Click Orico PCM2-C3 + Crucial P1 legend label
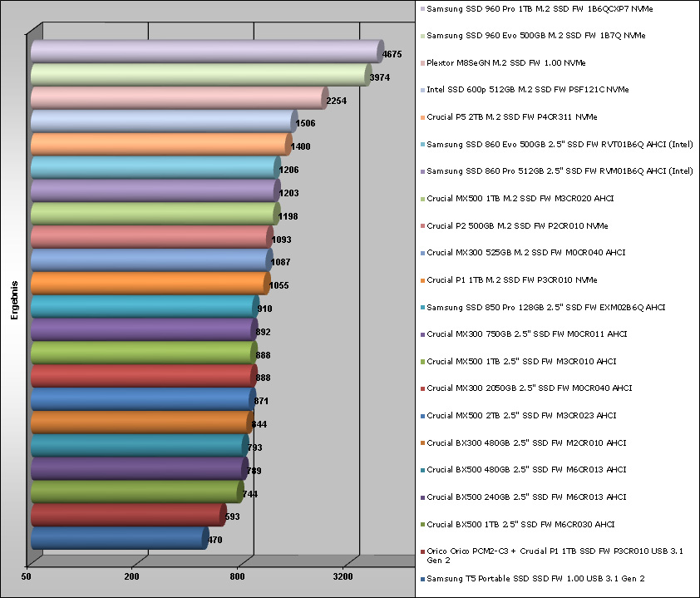This screenshot has width=700, height=598. (555, 556)
